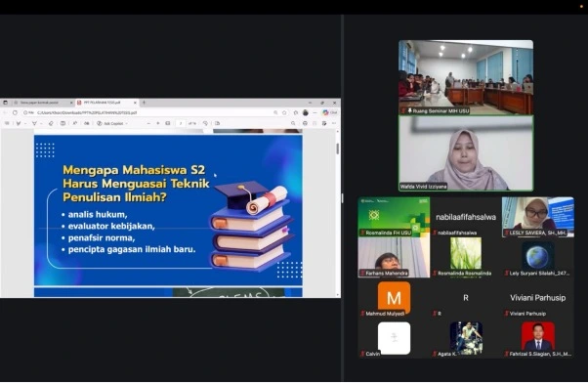Image resolution: width=588 pixels, height=383 pixels.
Task: Select the Viviani Parhusip participant tile
Action: (538, 298)
